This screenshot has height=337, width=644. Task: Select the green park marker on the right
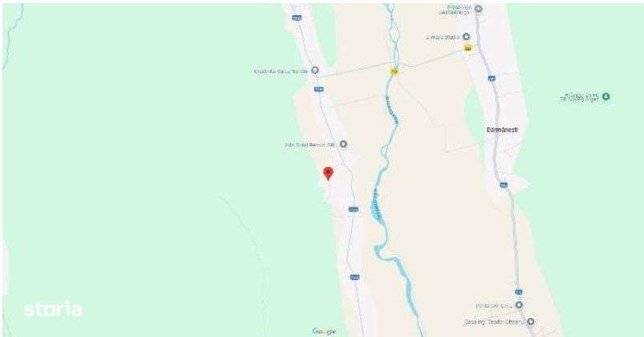pyautogui.click(x=606, y=97)
